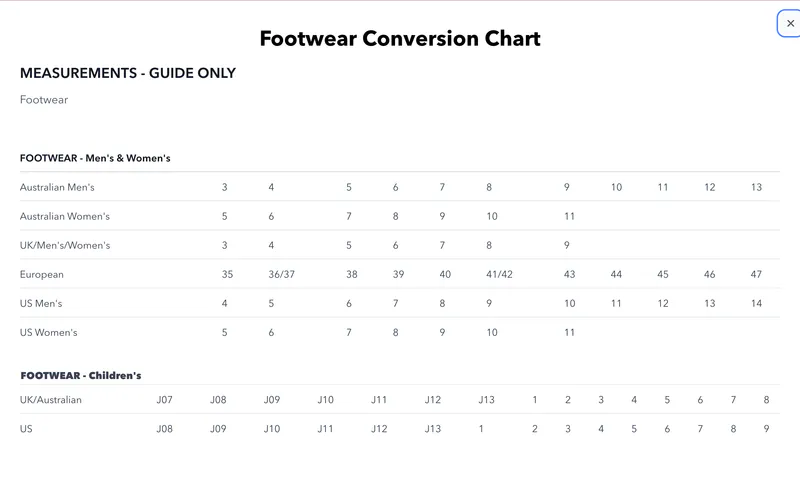800x481 pixels.
Task: Click the FOOTWEAR - Men's & Women's heading
Action: click(95, 158)
